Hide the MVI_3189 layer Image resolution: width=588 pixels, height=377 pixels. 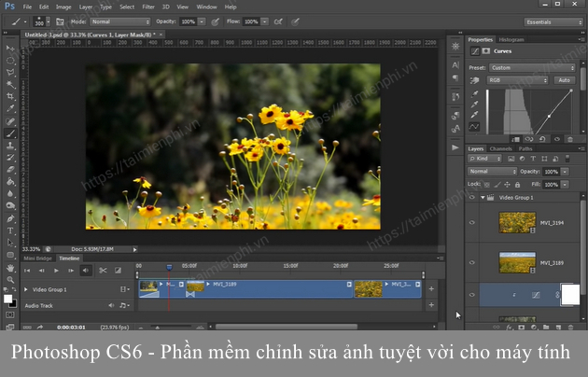[x=471, y=262]
